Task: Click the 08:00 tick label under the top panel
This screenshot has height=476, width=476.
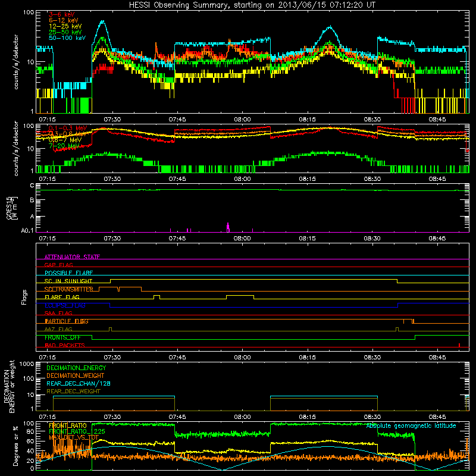Action: pos(242,120)
